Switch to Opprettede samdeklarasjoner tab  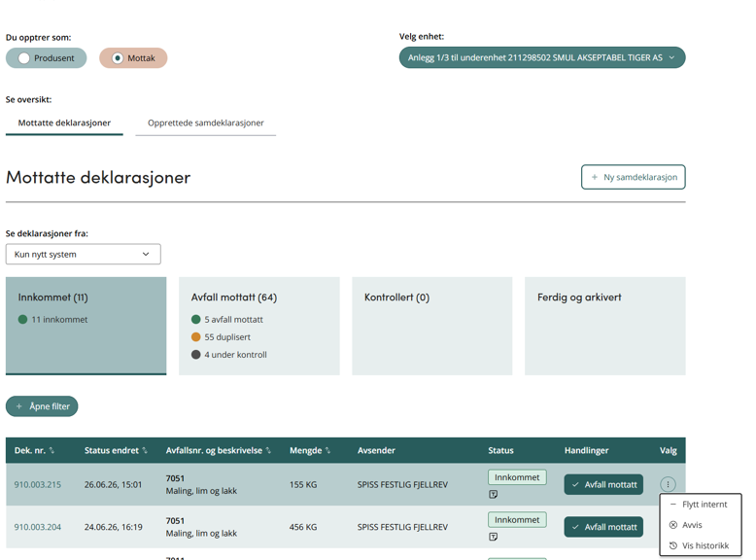click(205, 123)
